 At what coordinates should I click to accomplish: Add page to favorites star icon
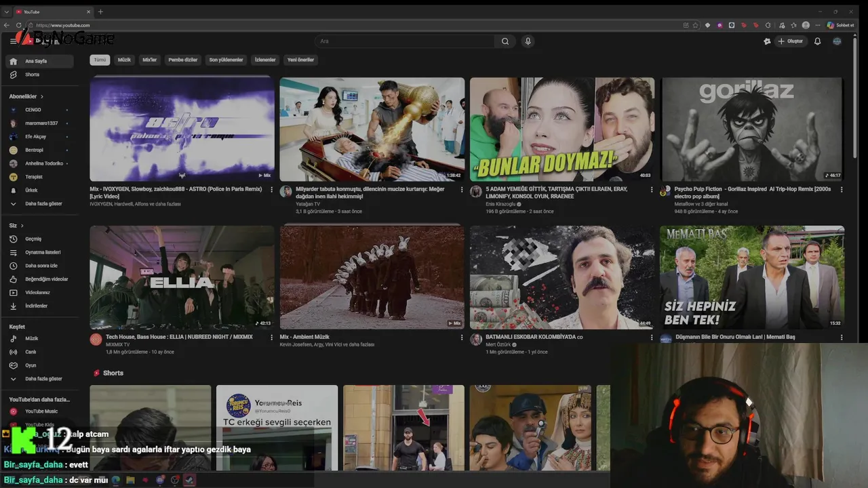point(695,25)
